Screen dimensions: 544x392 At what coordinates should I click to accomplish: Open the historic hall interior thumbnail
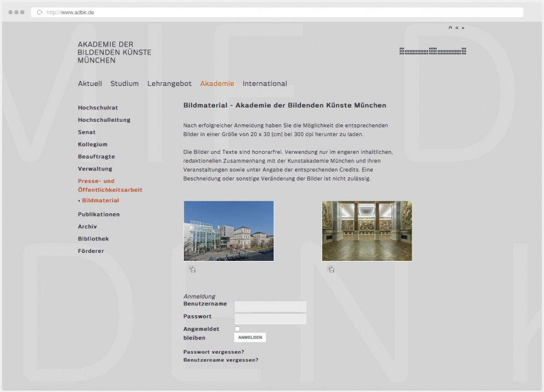click(367, 231)
